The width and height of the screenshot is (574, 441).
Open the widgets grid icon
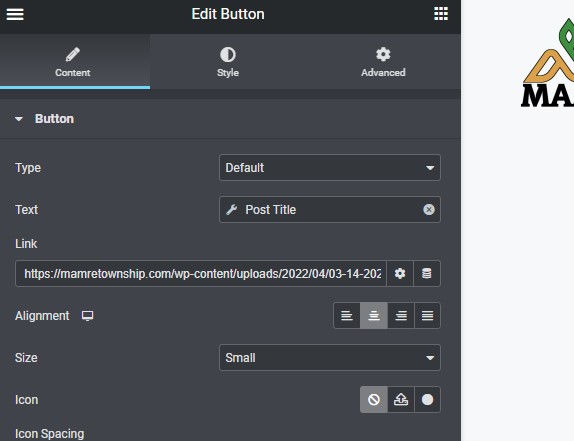pyautogui.click(x=441, y=14)
